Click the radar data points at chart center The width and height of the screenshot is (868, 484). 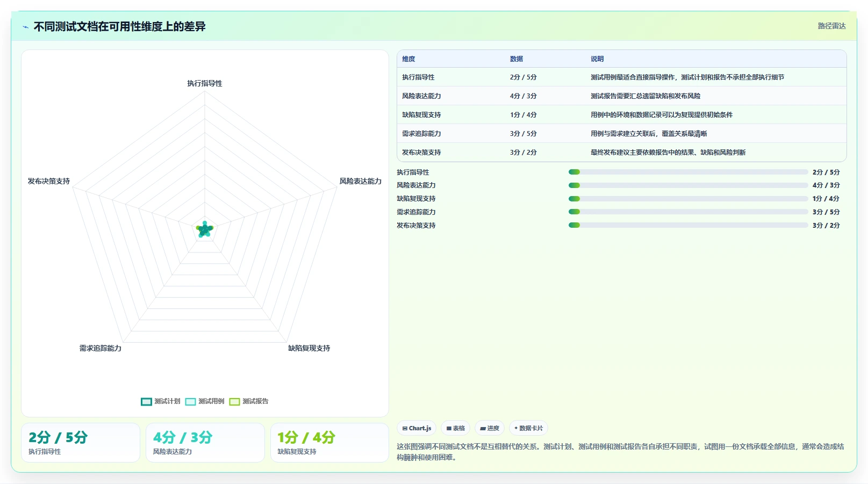[205, 229]
